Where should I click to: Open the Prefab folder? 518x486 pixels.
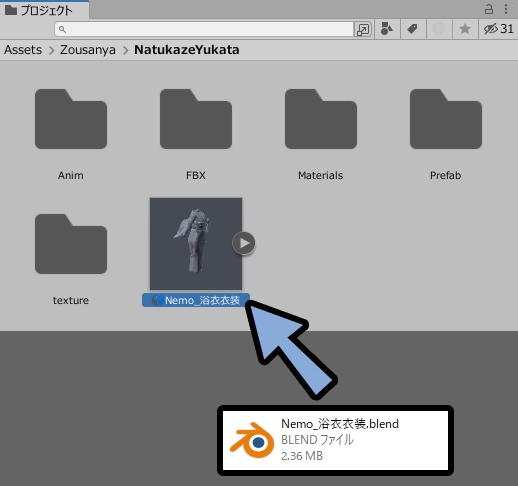click(x=446, y=119)
